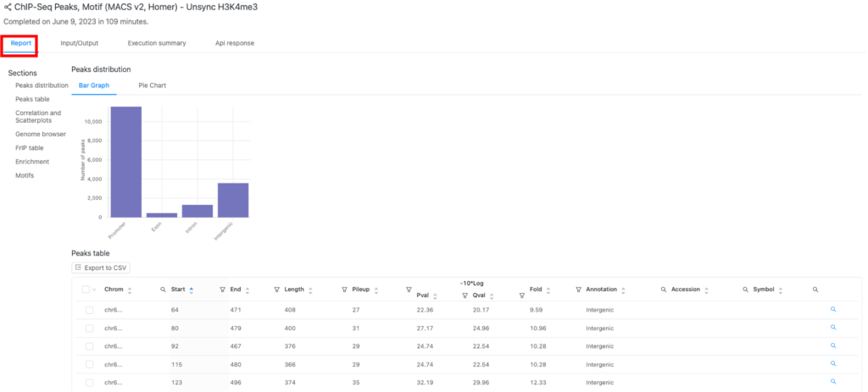Go to the FrIP table section
The width and height of the screenshot is (868, 392).
[x=30, y=147]
